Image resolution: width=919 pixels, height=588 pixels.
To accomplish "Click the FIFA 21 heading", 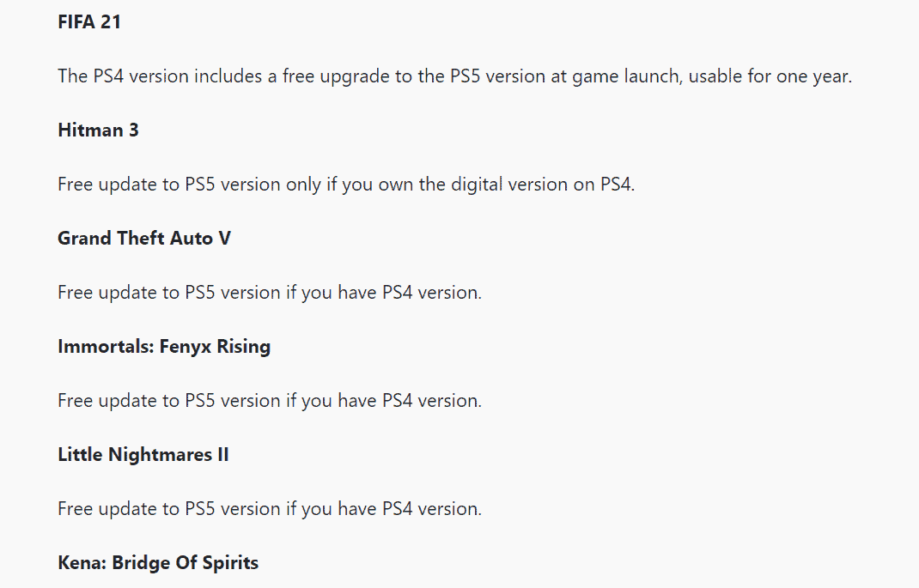I will (x=89, y=22).
